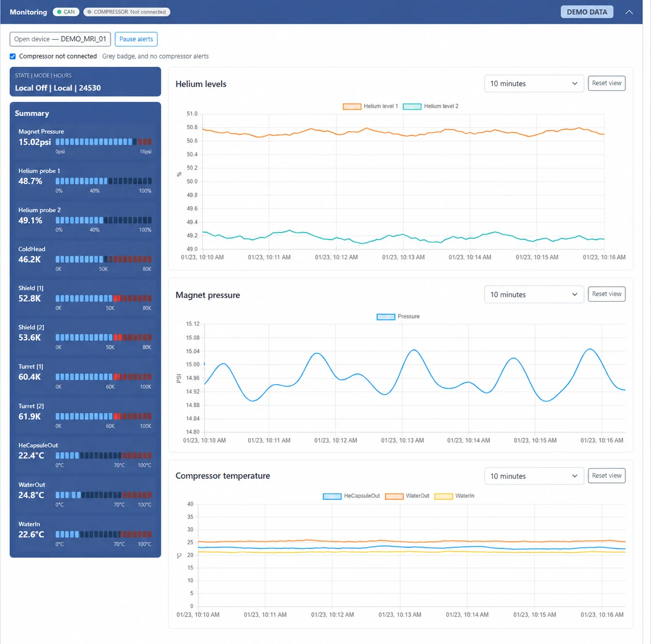This screenshot has width=651, height=644.
Task: Select the 22.4°C HeCapsuleOut value
Action: click(31, 455)
